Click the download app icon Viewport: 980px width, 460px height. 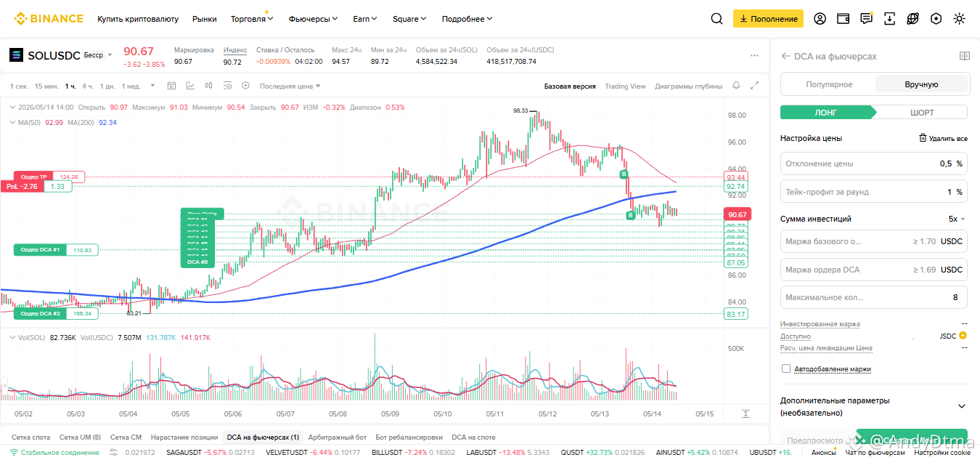(x=890, y=19)
